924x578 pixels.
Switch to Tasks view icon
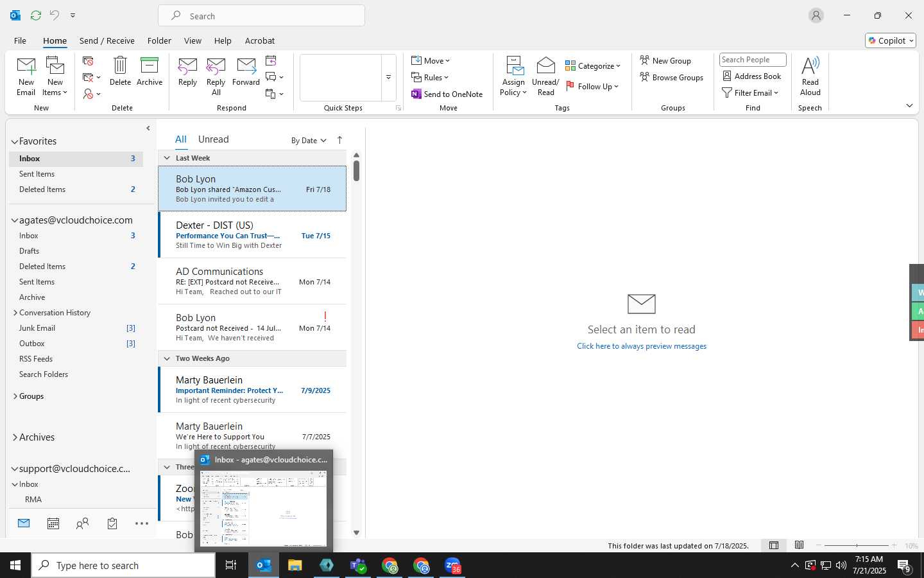click(x=112, y=523)
